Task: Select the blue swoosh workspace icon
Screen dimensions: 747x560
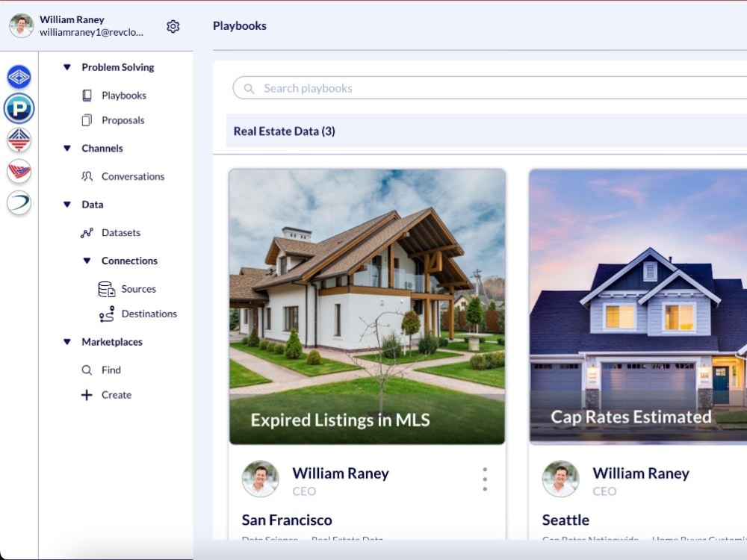Action: (x=19, y=202)
